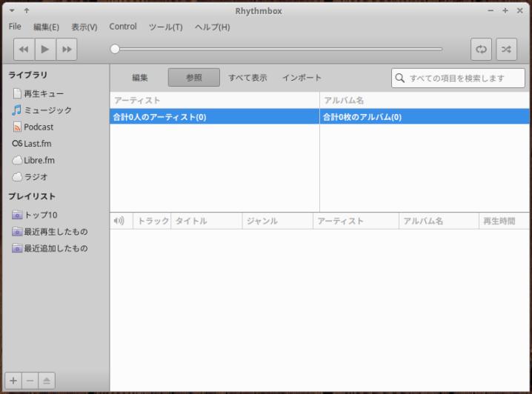
Task: Close the Rhythmbox window
Action: click(x=520, y=11)
